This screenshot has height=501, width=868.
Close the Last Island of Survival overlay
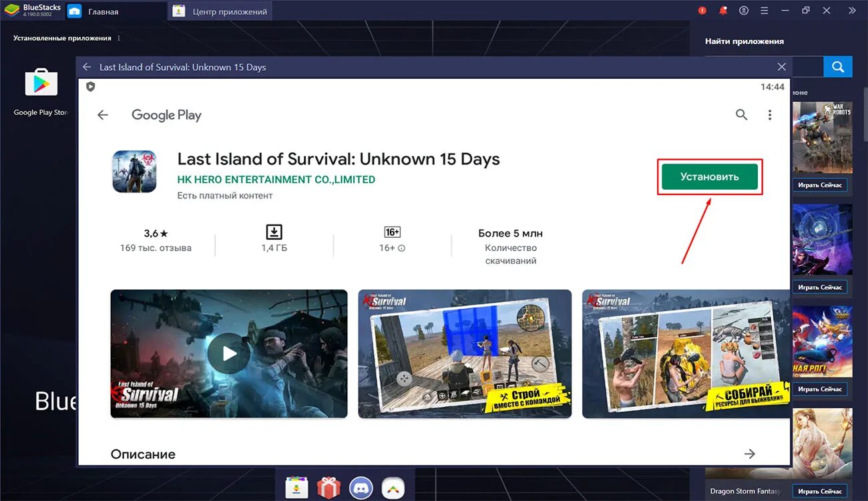782,67
